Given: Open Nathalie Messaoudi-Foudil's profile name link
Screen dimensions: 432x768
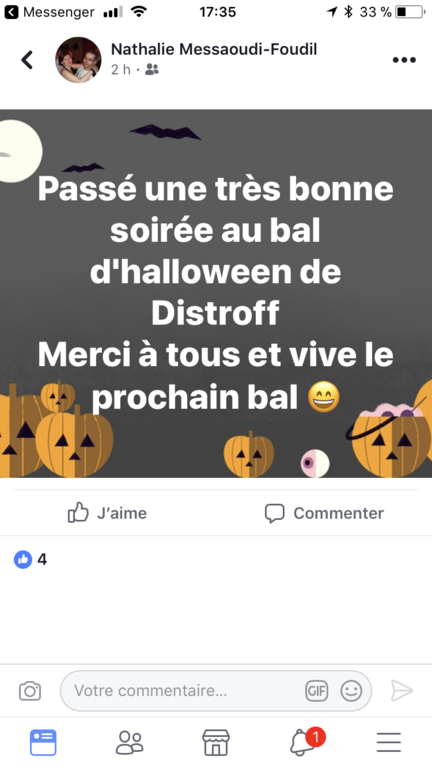Looking at the screenshot, I should click(214, 49).
